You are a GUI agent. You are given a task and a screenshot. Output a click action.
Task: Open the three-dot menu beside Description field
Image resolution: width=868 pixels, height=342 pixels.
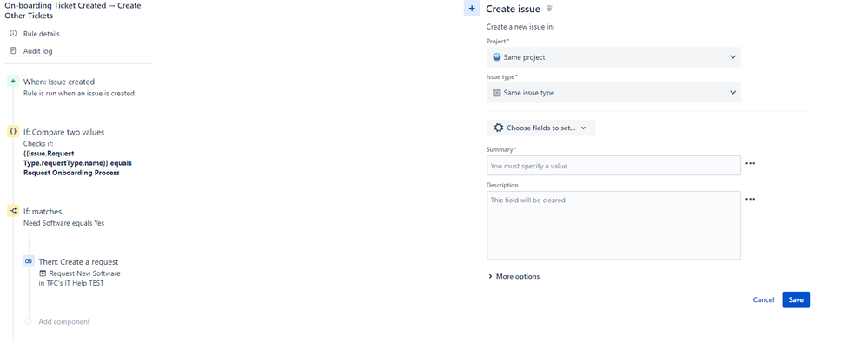(x=750, y=200)
